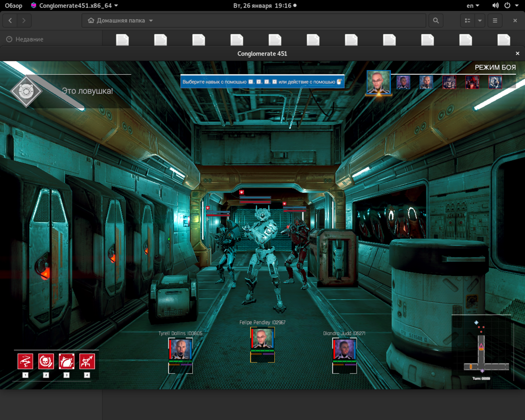Target the red armored enemy on the right
The width and height of the screenshot is (525, 420).
pos(297,254)
